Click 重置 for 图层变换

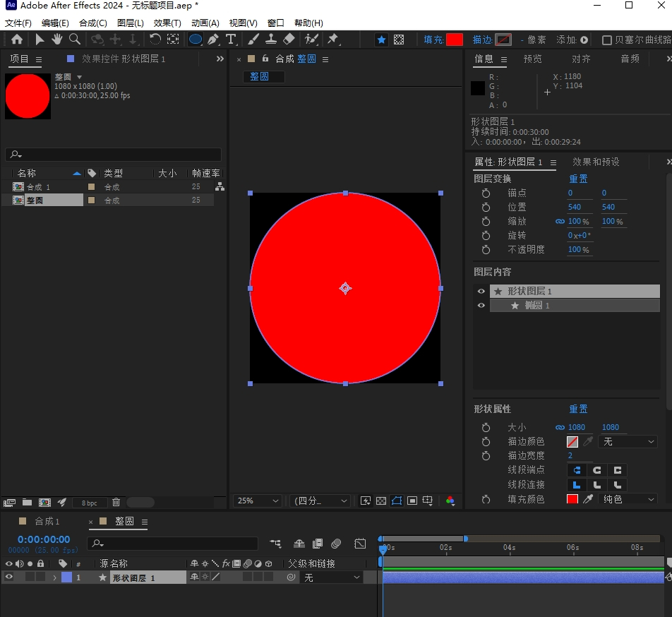(578, 179)
